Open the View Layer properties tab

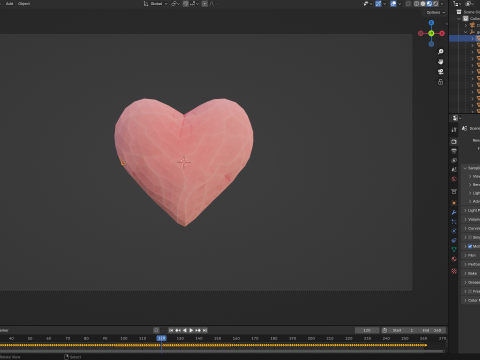point(454,160)
